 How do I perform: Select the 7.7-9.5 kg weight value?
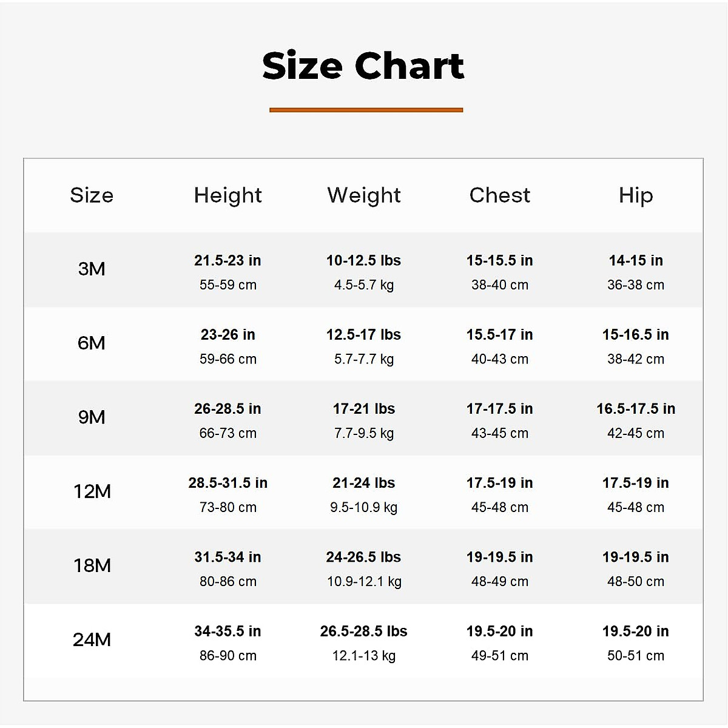pyautogui.click(x=363, y=433)
